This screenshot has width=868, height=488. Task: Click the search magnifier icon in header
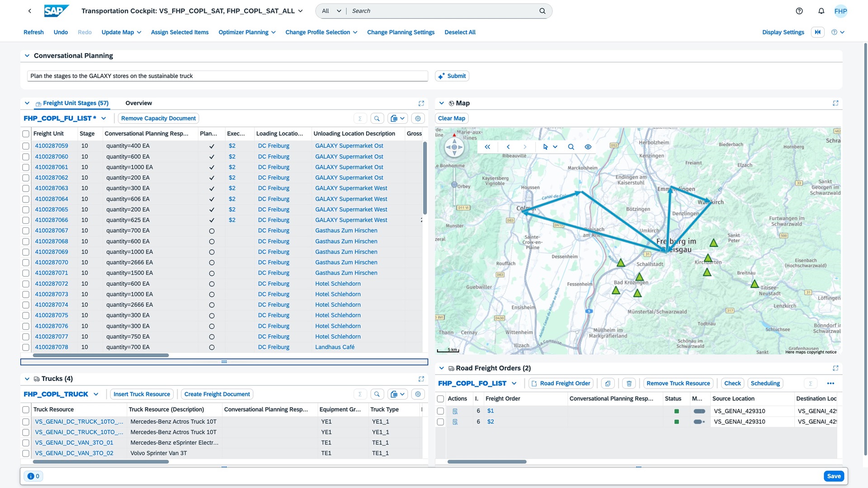(x=542, y=11)
